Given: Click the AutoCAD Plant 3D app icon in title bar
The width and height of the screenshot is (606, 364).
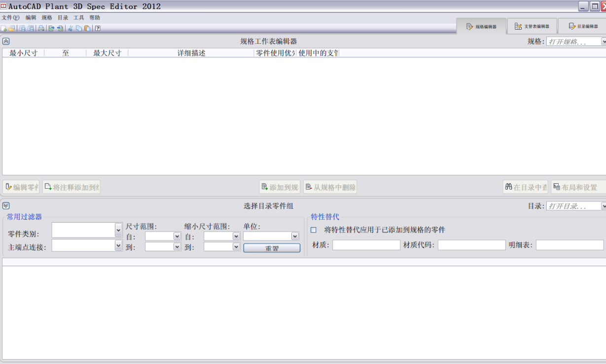Looking at the screenshot, I should click(x=3, y=6).
